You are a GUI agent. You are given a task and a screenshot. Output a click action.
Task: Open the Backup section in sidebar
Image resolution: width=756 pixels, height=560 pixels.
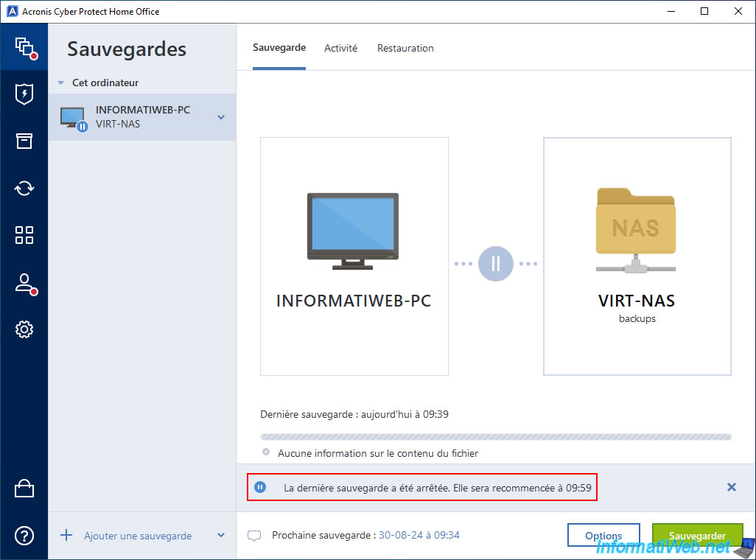(x=24, y=47)
